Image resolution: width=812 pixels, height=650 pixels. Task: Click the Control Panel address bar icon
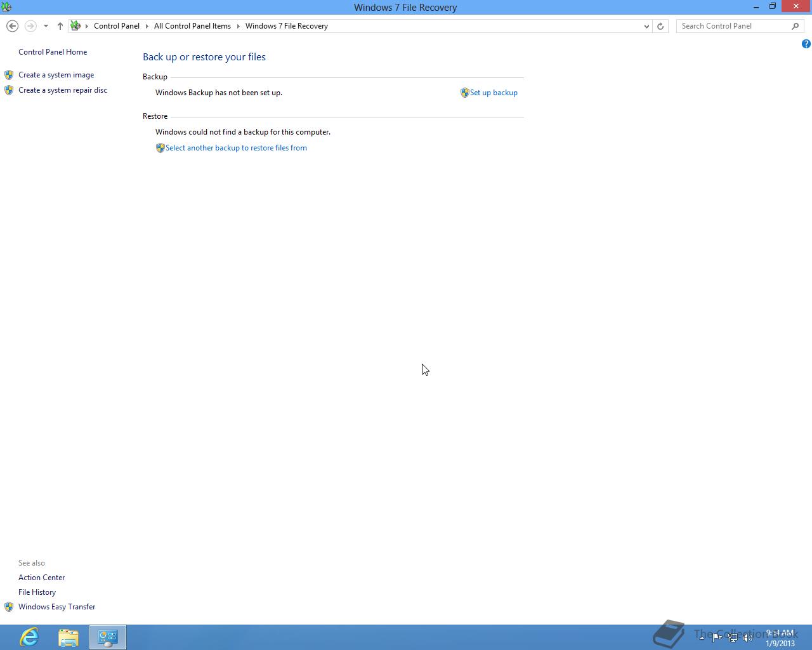75,26
